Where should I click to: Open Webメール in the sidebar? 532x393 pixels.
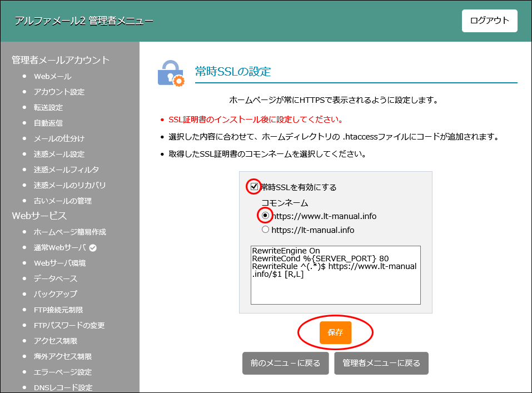click(53, 76)
